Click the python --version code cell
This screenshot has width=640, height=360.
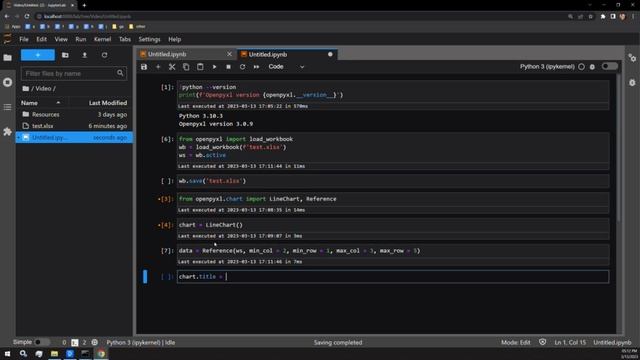(x=393, y=91)
